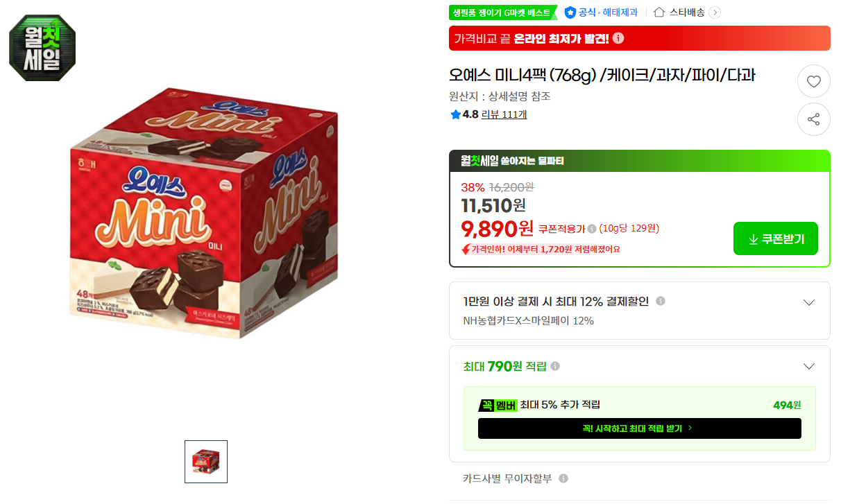
Task: Expand the 12% 결제할인 payment discount section
Action: pos(808,302)
